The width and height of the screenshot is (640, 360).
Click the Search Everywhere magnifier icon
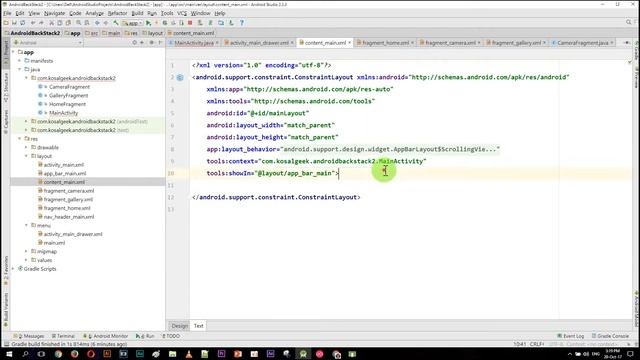click(629, 22)
